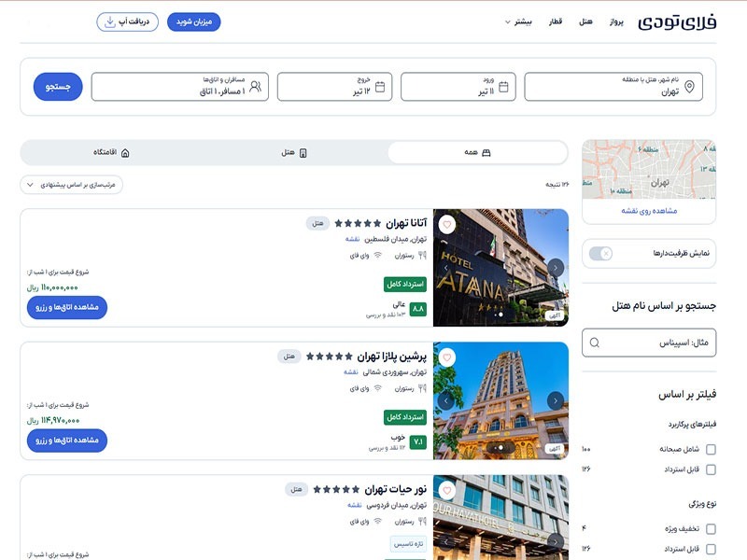Open the مرتب‌سازی sort dropdown
747x560 pixels.
click(x=72, y=185)
